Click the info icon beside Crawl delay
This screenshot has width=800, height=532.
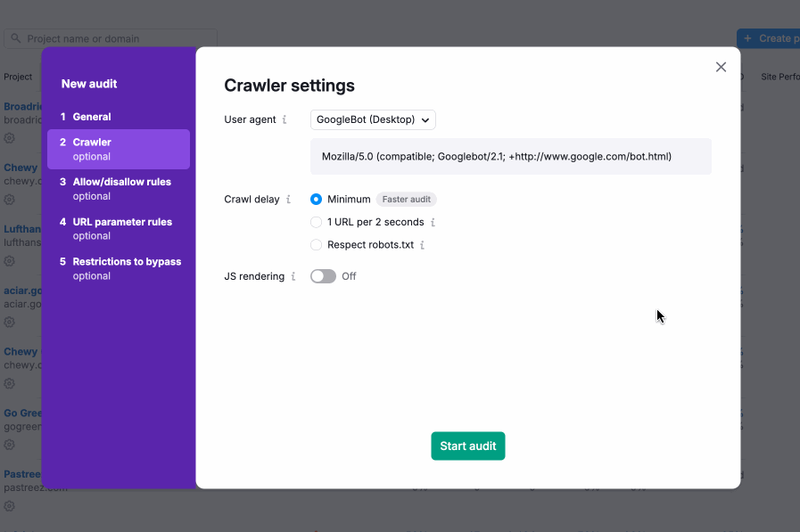(x=288, y=200)
